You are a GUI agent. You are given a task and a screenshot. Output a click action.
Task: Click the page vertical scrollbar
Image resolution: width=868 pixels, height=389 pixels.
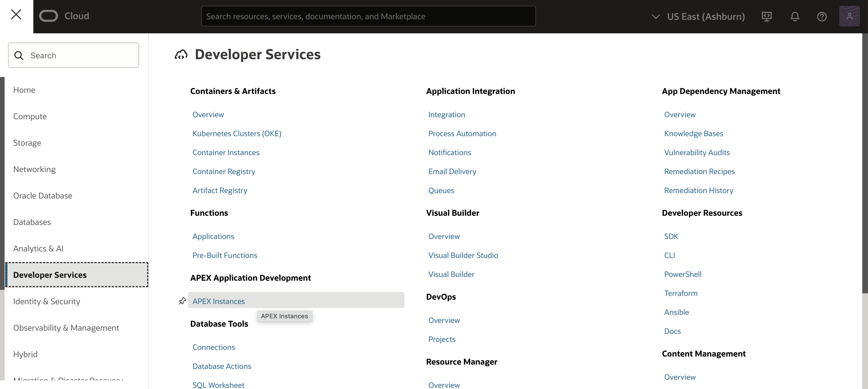[x=865, y=162]
